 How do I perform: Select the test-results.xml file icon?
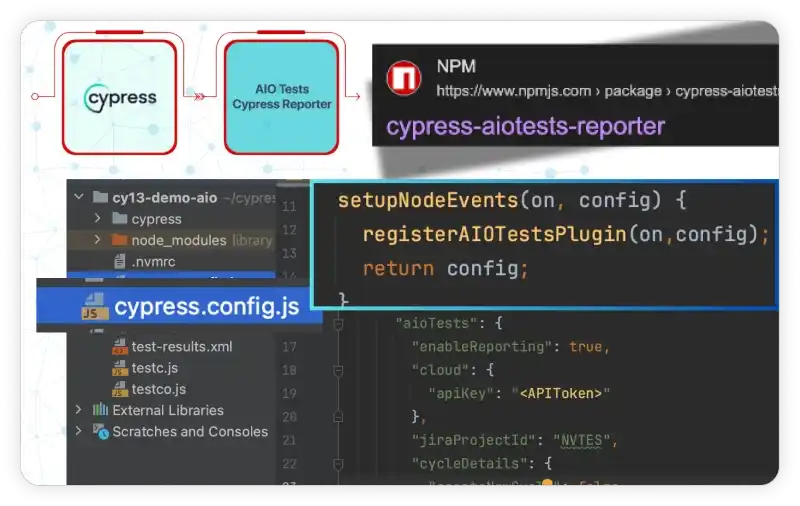120,346
